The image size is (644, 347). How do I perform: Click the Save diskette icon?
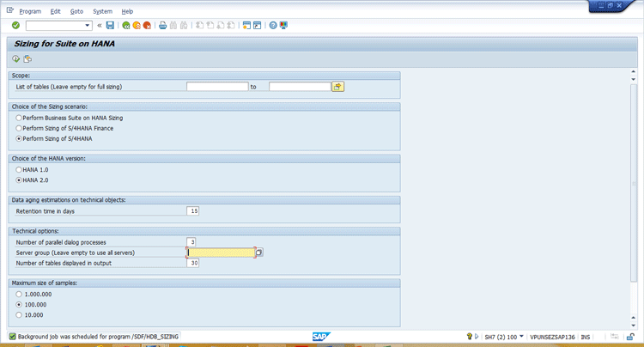coord(110,26)
